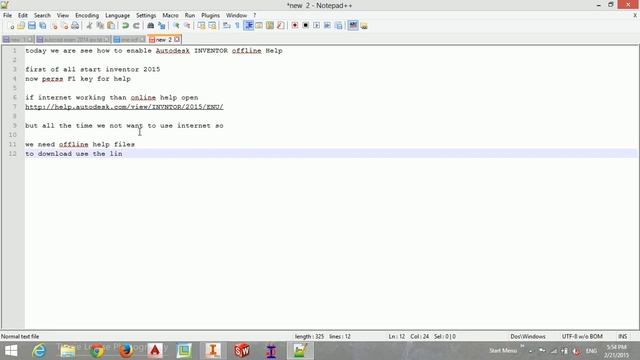The height and width of the screenshot is (360, 640).
Task: Click the misspelled word 'perss' on line 4
Action: click(x=53, y=79)
